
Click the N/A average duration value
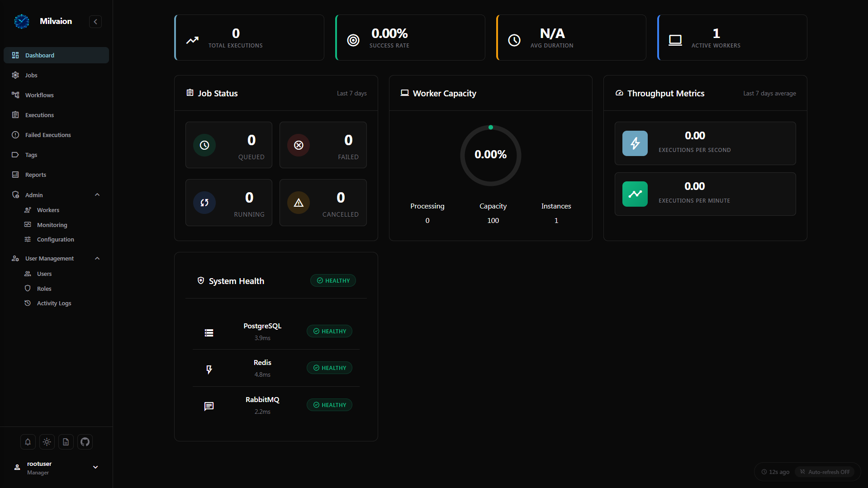pos(552,33)
